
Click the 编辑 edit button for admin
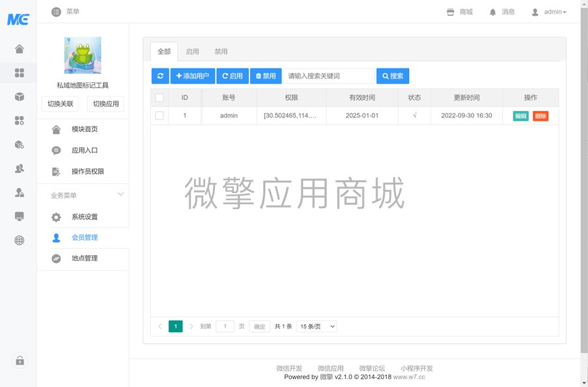tap(521, 116)
